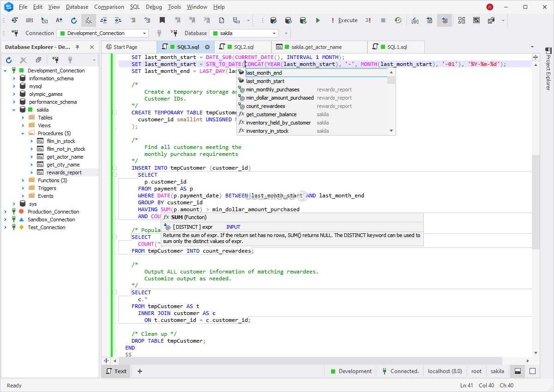Click the Development status bar label
This screenshot has height=392, width=554.
(x=350, y=371)
